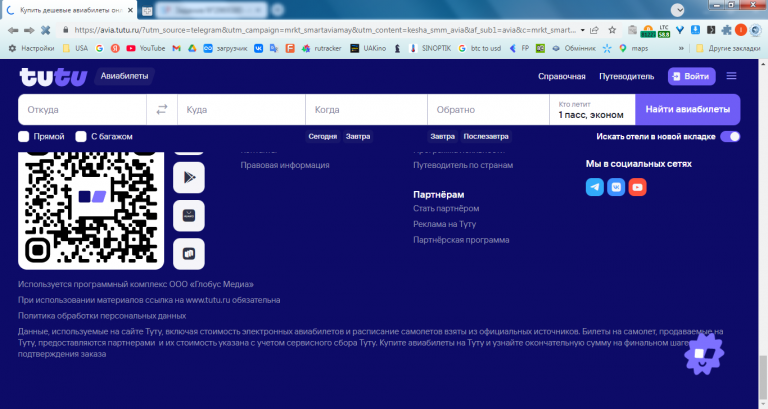This screenshot has height=409, width=768.
Task: Choose Сегодня for departure date
Action: tap(323, 136)
